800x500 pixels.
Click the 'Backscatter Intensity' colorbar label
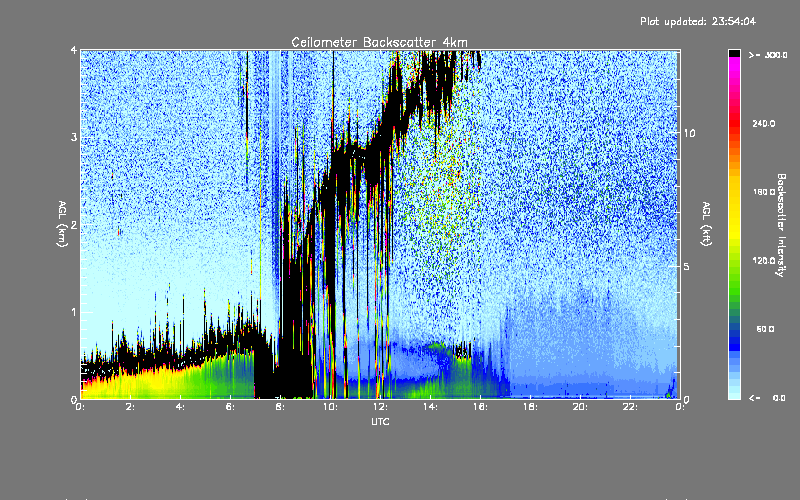pyautogui.click(x=780, y=225)
